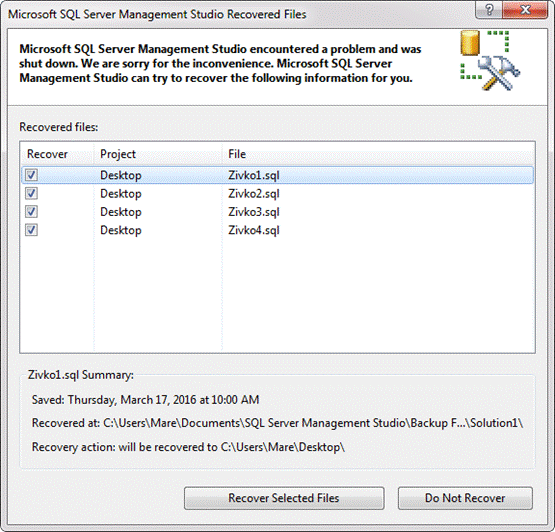Select the Zivko4.sql file row

pos(278,230)
